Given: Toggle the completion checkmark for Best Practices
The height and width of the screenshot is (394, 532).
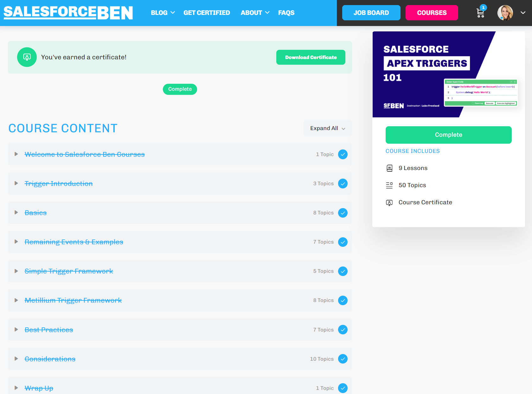Looking at the screenshot, I should coord(343,330).
